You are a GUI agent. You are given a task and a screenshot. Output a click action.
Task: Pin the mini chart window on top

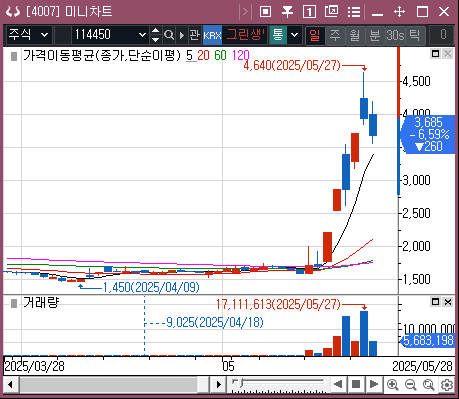coord(287,12)
